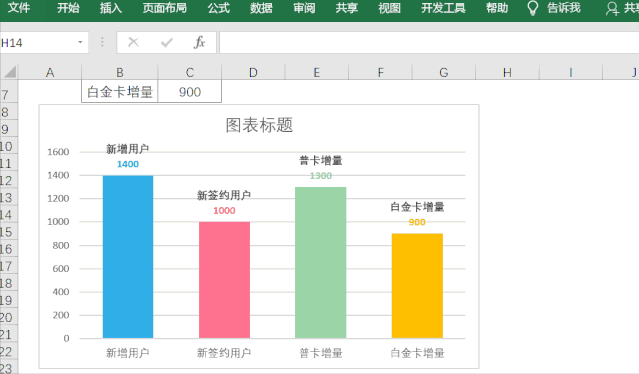
Task: Select the yellow 白金卡增量 bar
Action: [417, 286]
